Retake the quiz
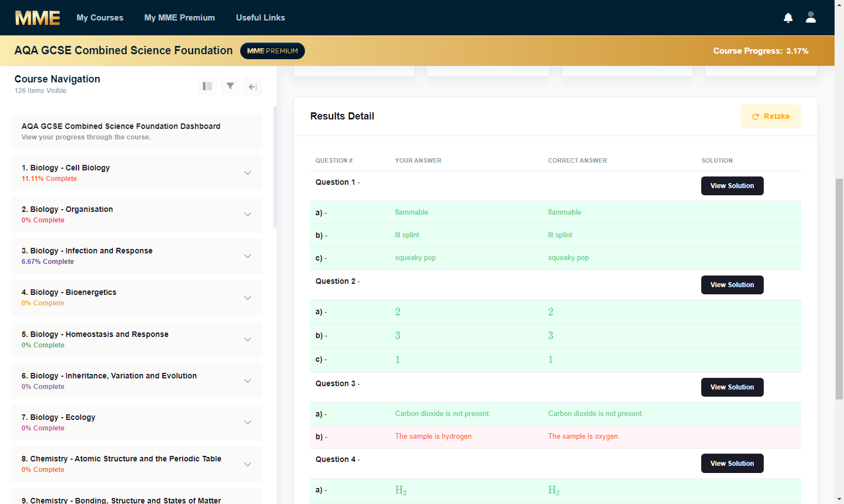This screenshot has width=844, height=504. [770, 116]
